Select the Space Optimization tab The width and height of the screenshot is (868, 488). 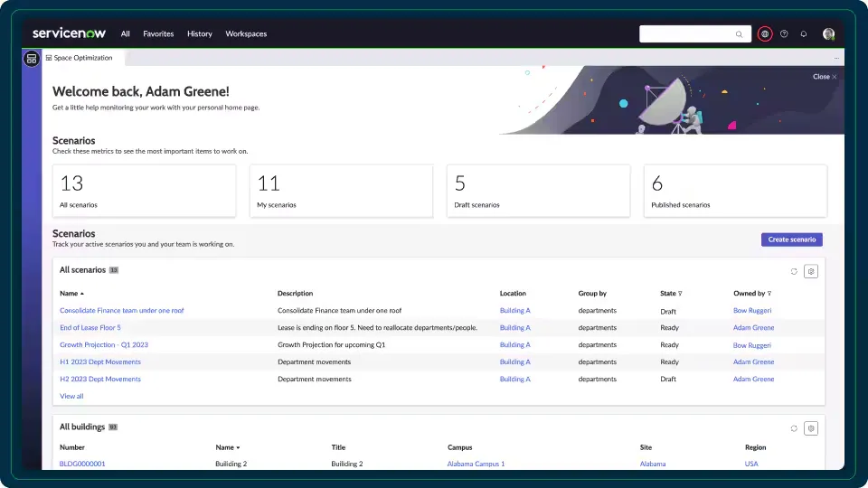82,58
